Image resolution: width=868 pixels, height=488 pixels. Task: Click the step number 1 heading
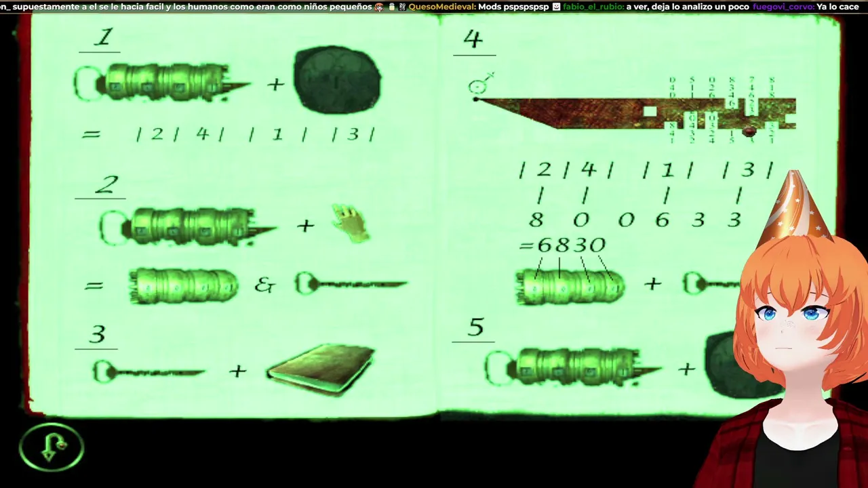point(102,37)
